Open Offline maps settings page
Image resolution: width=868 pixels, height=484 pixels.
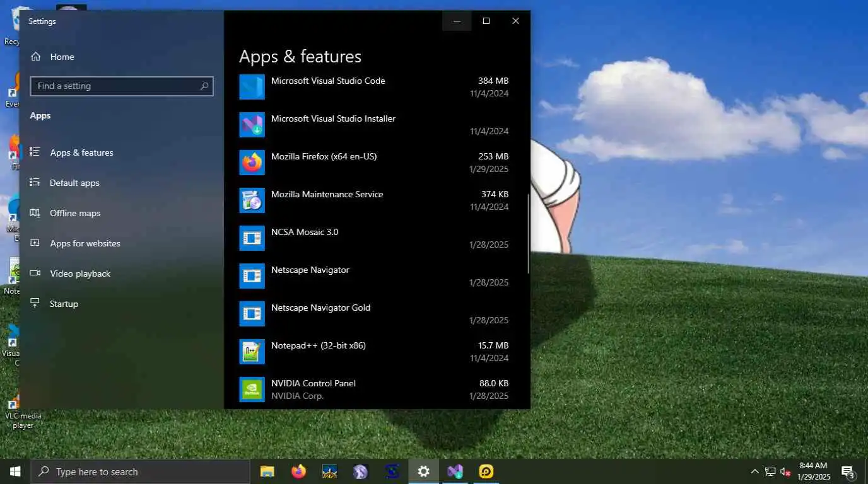click(x=122, y=213)
